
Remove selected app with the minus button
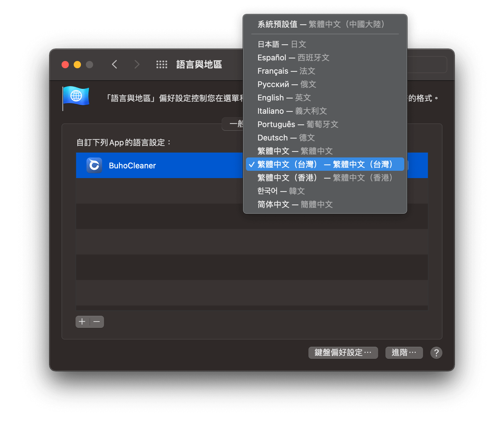97,322
